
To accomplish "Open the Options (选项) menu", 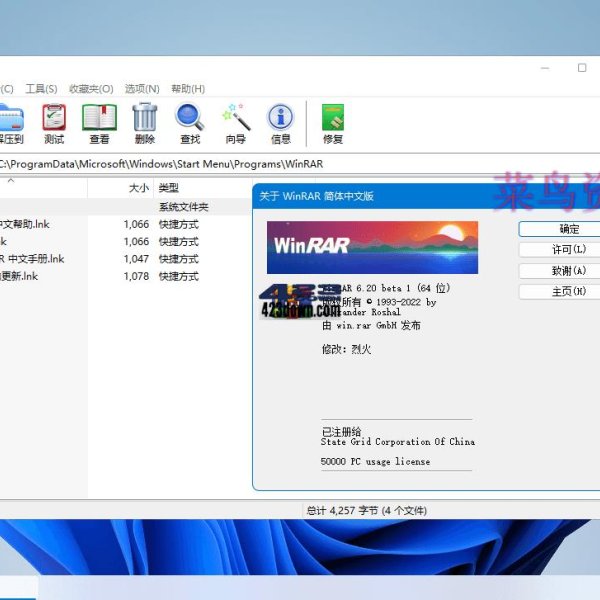I will pyautogui.click(x=142, y=89).
